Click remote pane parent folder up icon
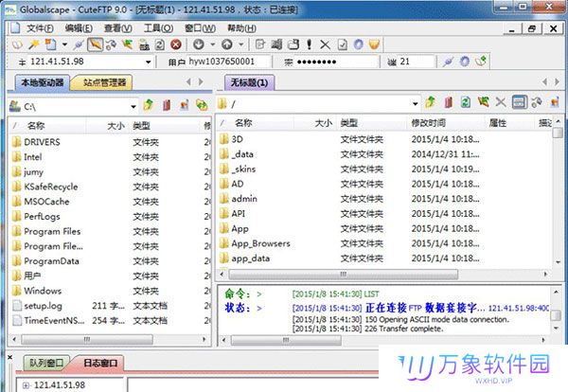 click(430, 102)
